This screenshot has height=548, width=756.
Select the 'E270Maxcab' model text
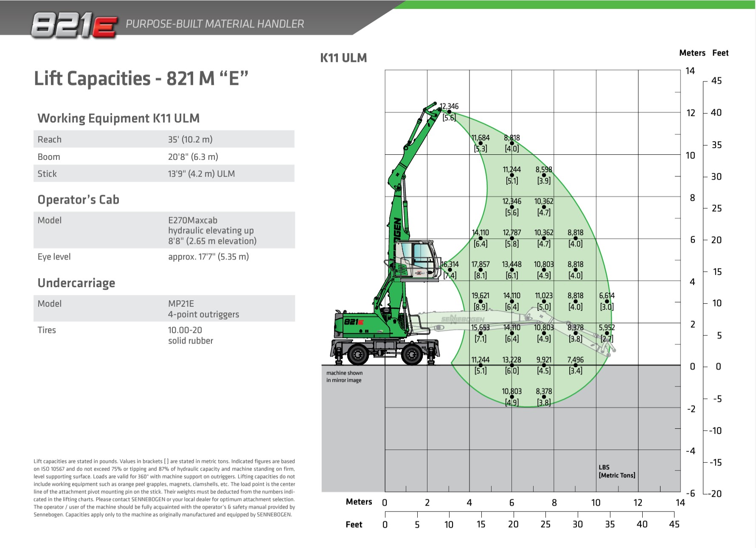193,220
